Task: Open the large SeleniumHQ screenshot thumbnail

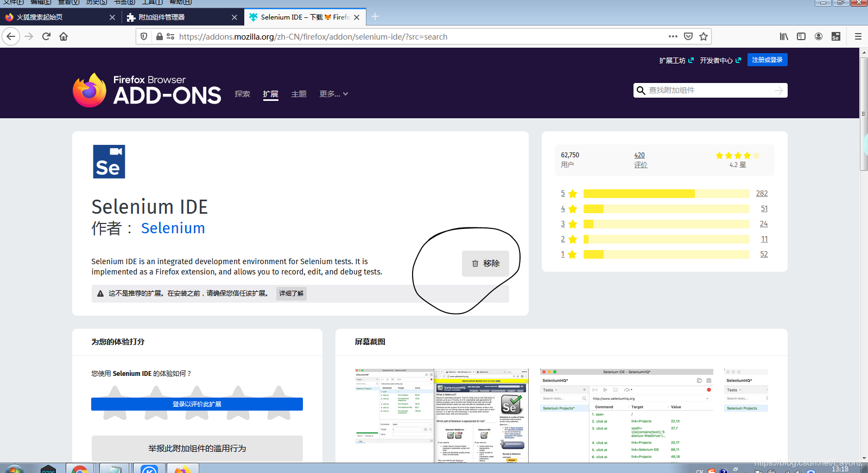Action: click(x=626, y=416)
